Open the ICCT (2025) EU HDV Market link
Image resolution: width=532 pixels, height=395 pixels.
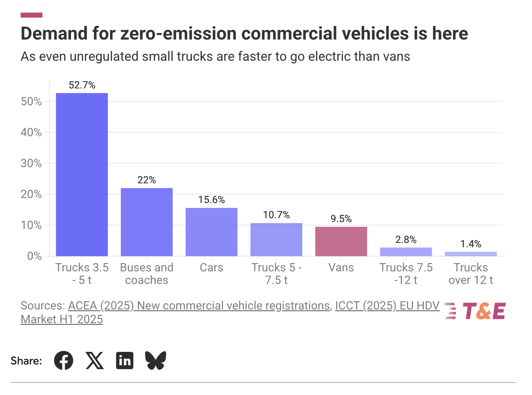point(386,306)
